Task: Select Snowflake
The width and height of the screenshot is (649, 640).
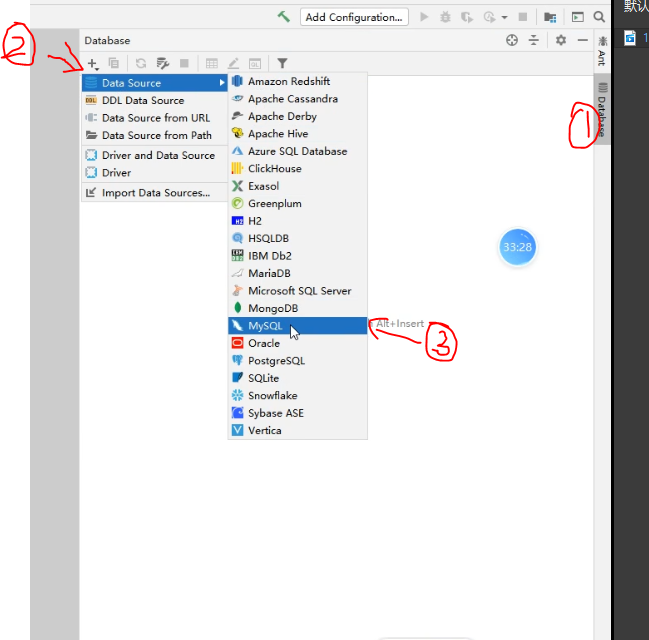Action: coord(298,395)
